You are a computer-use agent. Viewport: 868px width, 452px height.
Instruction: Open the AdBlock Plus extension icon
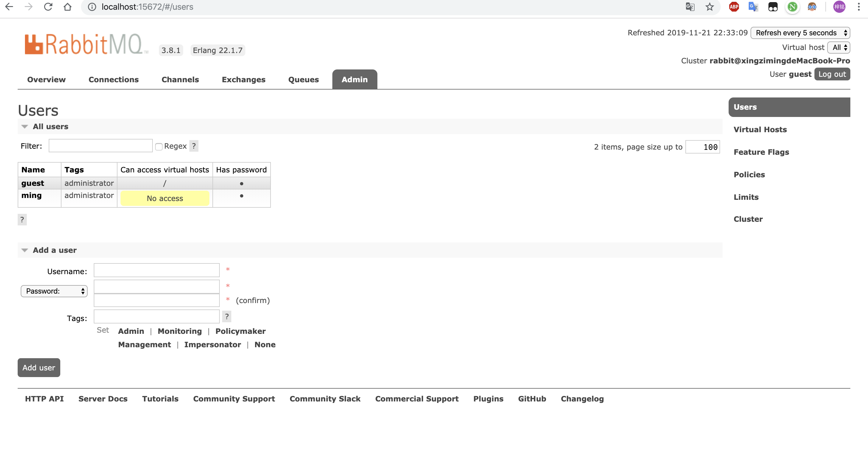click(734, 7)
